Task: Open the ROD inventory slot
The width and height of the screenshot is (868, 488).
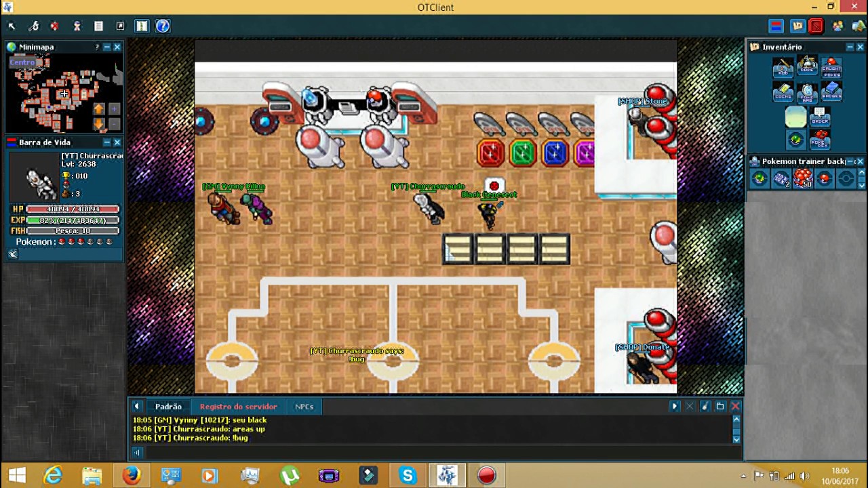Action: (x=783, y=68)
